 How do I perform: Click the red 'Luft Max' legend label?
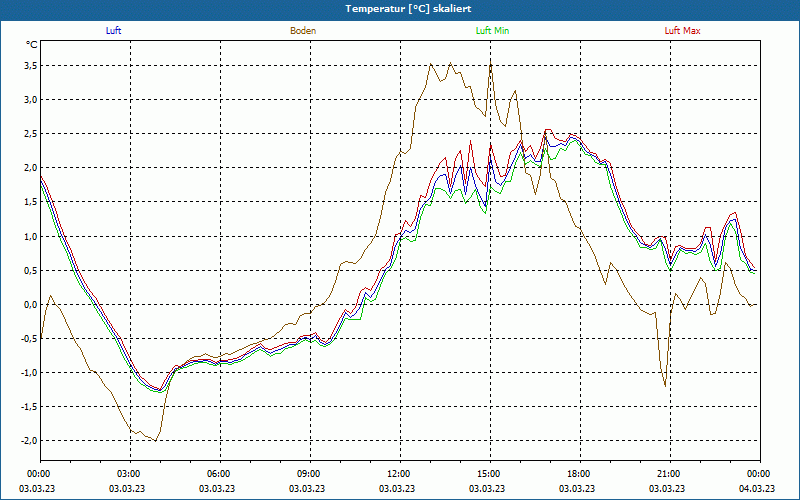click(x=682, y=31)
